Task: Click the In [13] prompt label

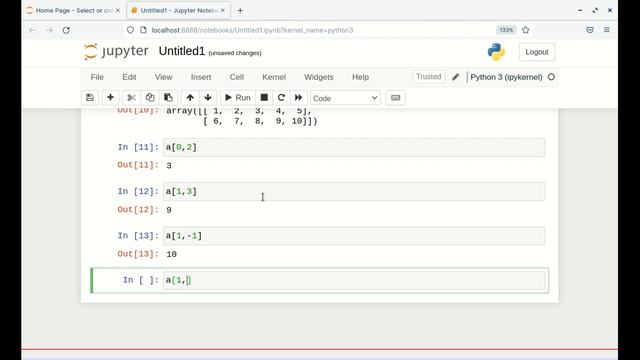Action: [x=138, y=236]
